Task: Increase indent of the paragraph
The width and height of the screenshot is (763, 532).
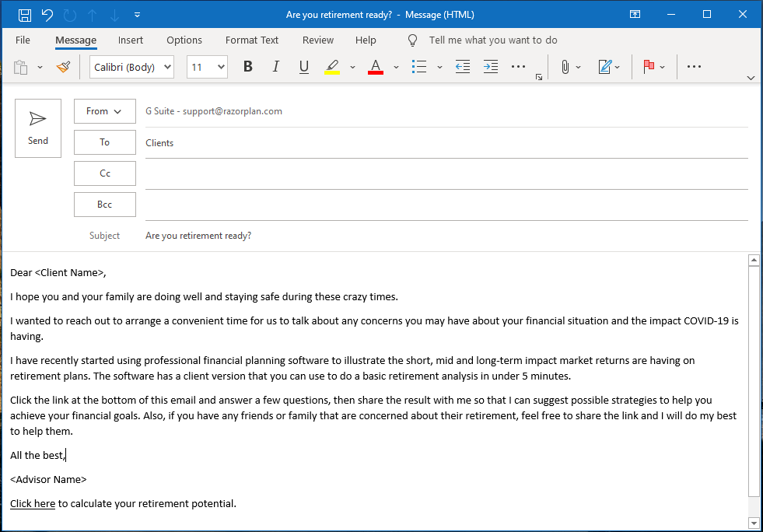Action: [x=490, y=67]
